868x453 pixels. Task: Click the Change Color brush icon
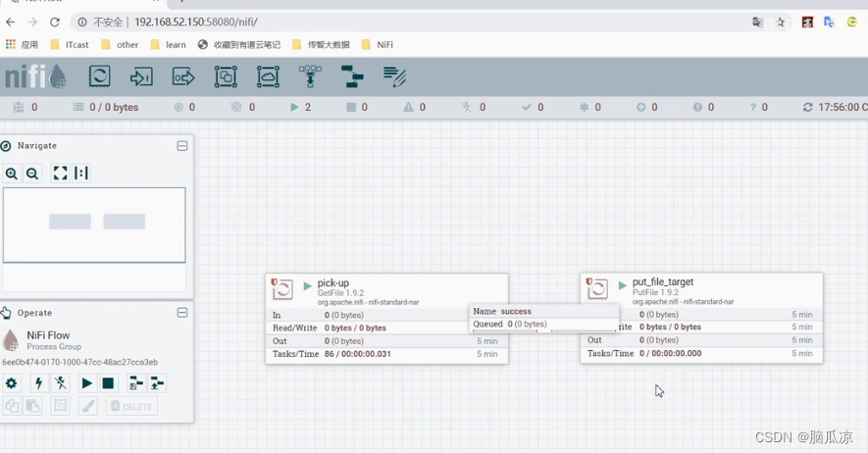tap(87, 406)
